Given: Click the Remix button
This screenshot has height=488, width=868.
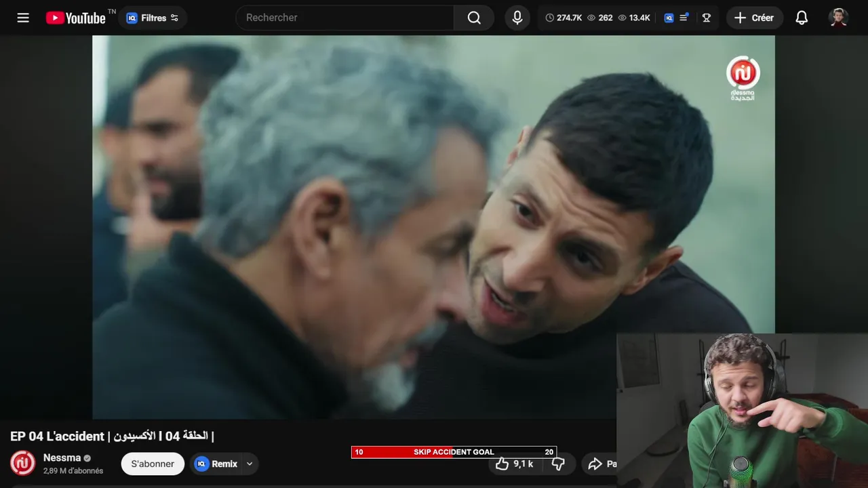Looking at the screenshot, I should tap(216, 464).
